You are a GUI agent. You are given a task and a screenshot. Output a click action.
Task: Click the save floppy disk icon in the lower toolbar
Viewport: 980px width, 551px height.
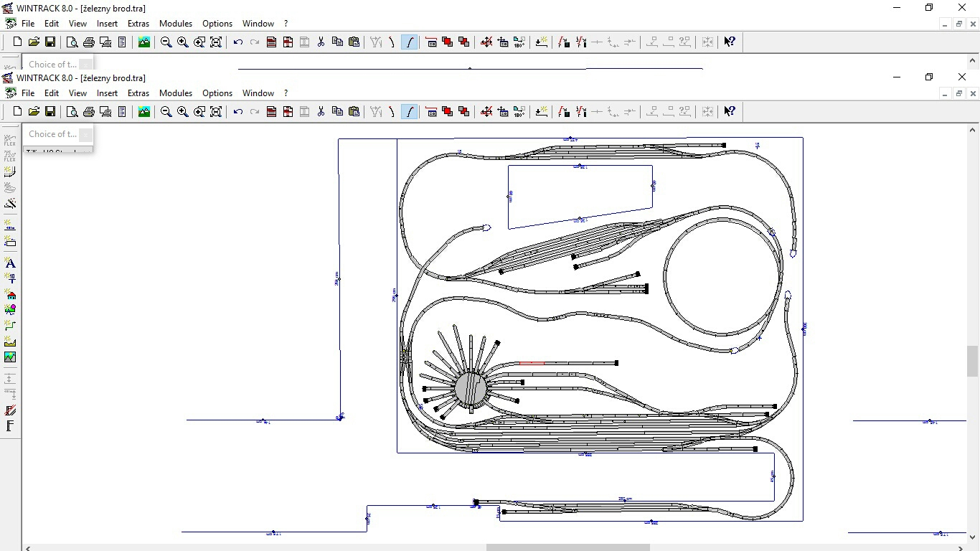[x=50, y=111]
